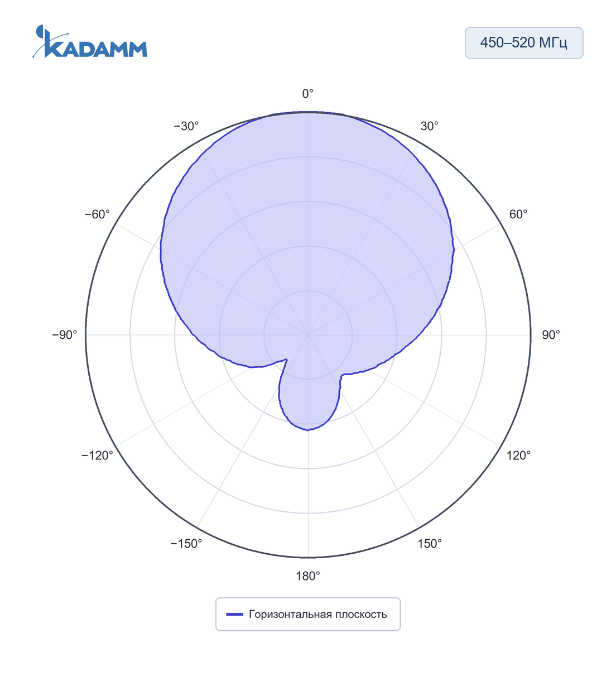Click the 180° angle label
The width and height of the screenshot is (616, 676).
click(x=308, y=576)
